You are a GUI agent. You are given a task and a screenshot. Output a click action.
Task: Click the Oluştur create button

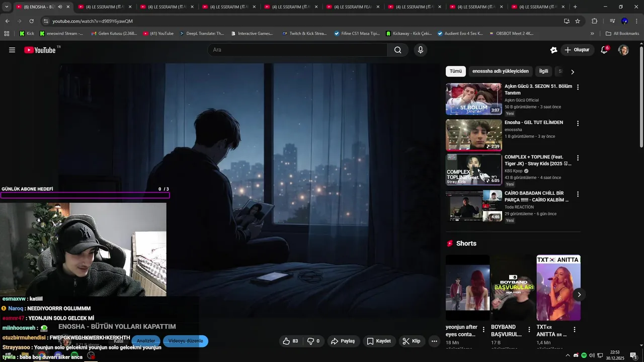pos(577,50)
